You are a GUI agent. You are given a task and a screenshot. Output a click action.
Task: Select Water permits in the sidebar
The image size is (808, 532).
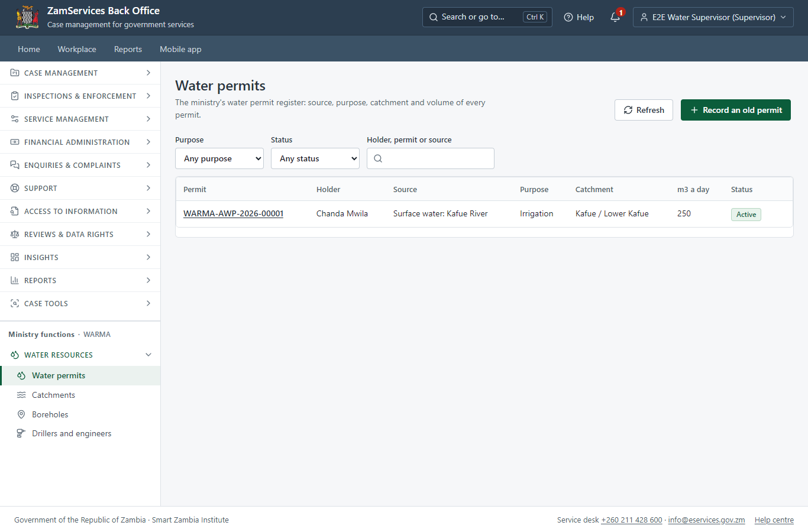80,375
